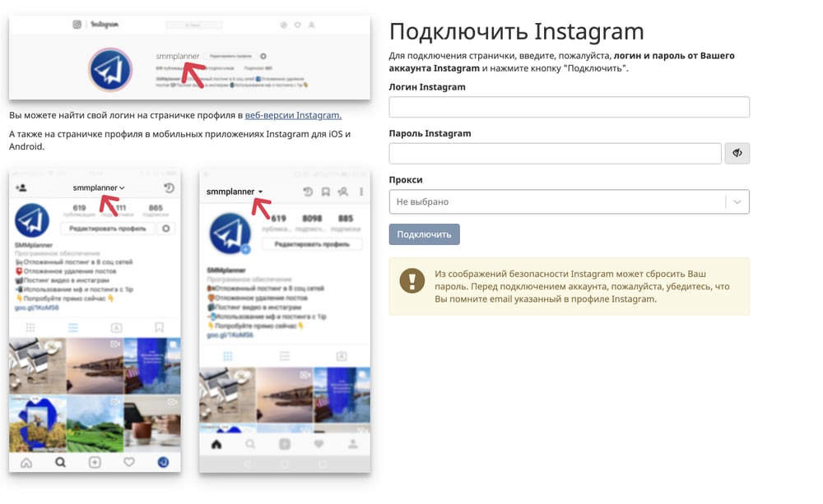Toggle password visibility with the eye icon

(737, 153)
